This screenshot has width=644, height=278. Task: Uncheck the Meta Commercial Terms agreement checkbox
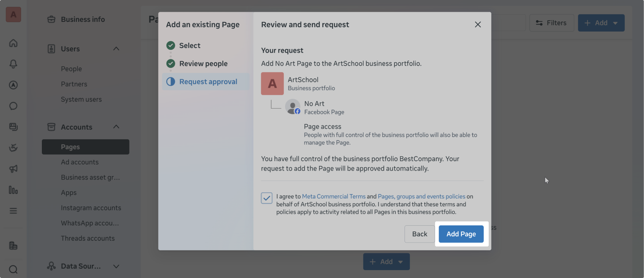coord(267,198)
